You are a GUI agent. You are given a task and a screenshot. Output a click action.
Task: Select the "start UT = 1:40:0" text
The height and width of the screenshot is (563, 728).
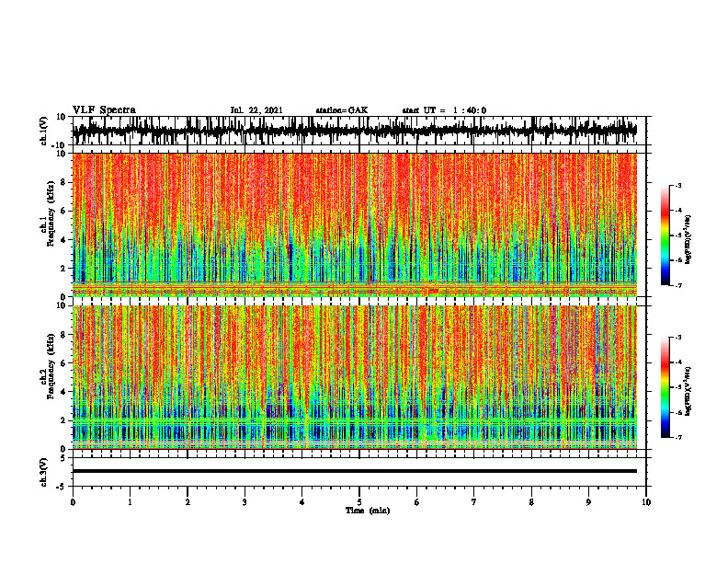point(444,110)
